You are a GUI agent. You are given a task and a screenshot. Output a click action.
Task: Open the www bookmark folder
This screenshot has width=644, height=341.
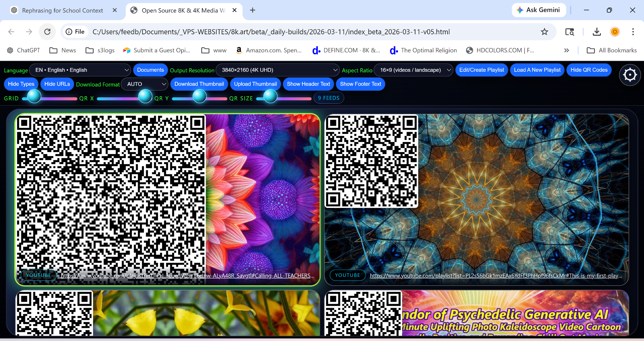pos(214,50)
